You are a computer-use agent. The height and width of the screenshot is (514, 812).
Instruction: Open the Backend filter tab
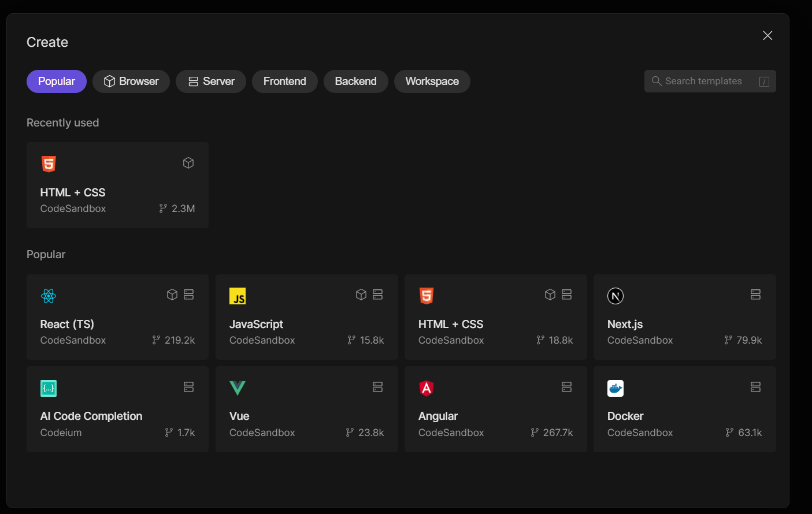[356, 81]
